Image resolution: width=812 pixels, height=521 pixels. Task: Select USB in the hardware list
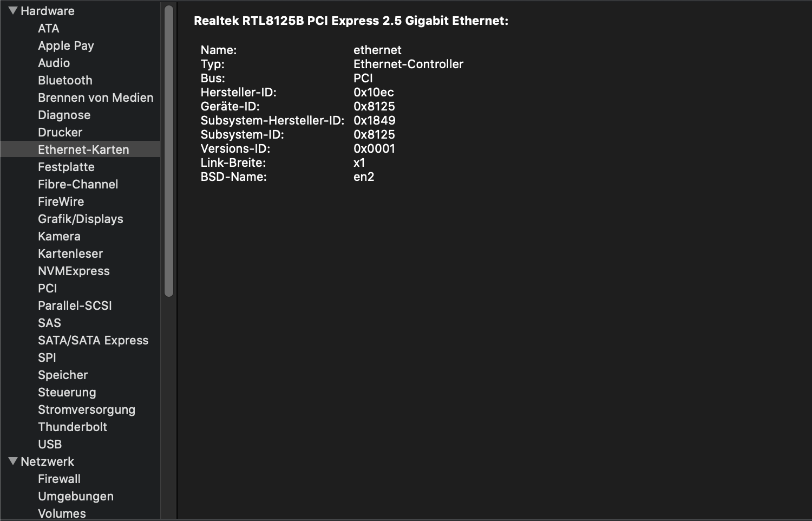(50, 444)
